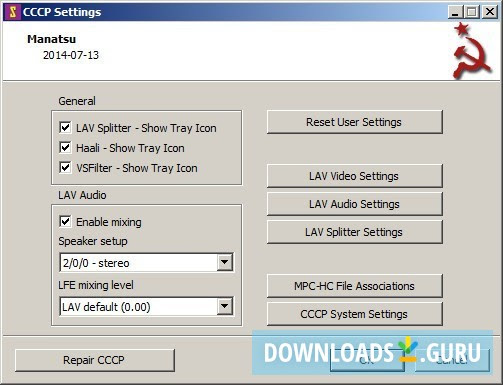Open MPC-HC File Associations
Screen dimensions: 503x385
(x=355, y=286)
